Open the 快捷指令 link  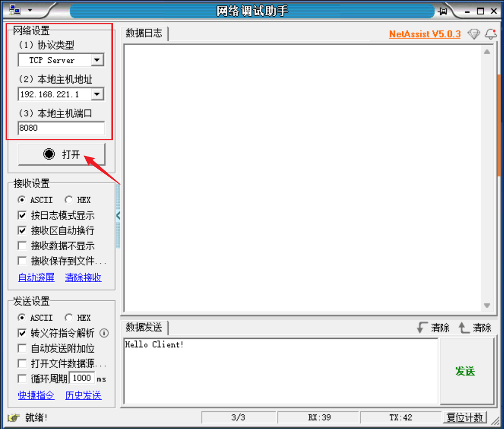tap(36, 395)
